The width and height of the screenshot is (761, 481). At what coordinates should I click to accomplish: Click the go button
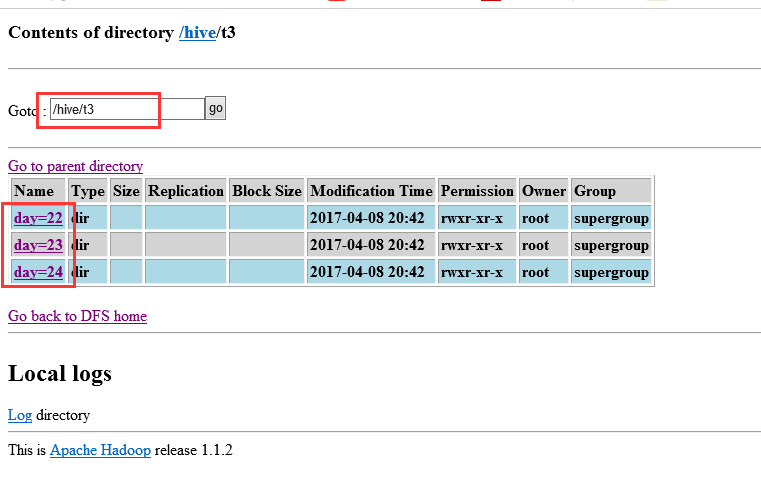(x=215, y=108)
